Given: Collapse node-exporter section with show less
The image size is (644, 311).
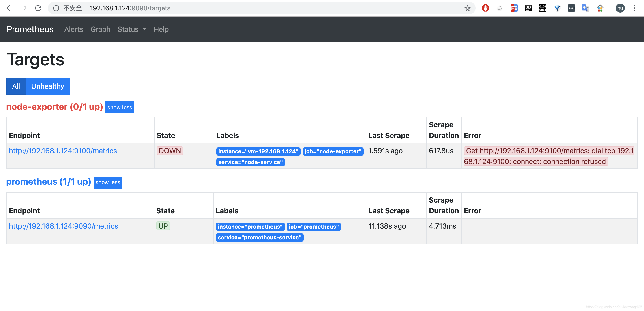Looking at the screenshot, I should click(x=120, y=107).
